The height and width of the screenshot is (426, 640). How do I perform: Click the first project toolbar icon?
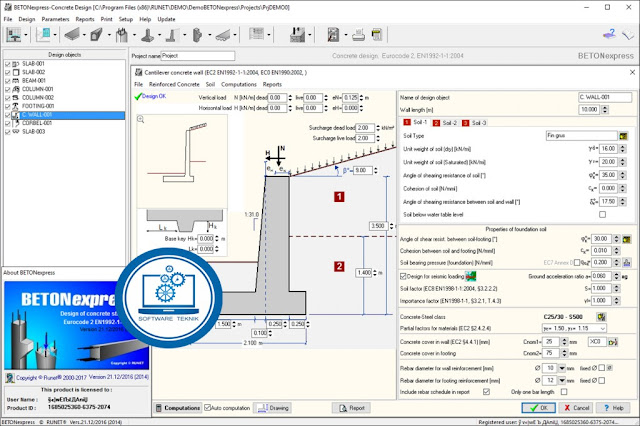(13, 35)
